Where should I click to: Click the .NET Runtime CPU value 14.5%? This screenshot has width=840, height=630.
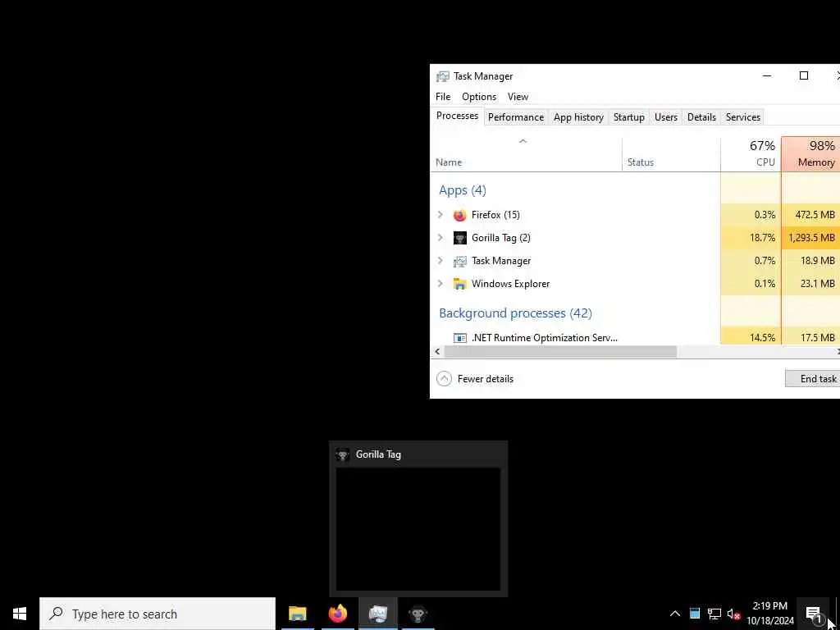[x=762, y=338]
